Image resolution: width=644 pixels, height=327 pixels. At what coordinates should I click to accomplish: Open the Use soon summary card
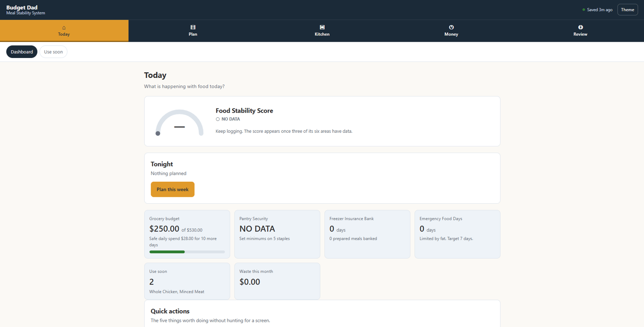click(187, 281)
